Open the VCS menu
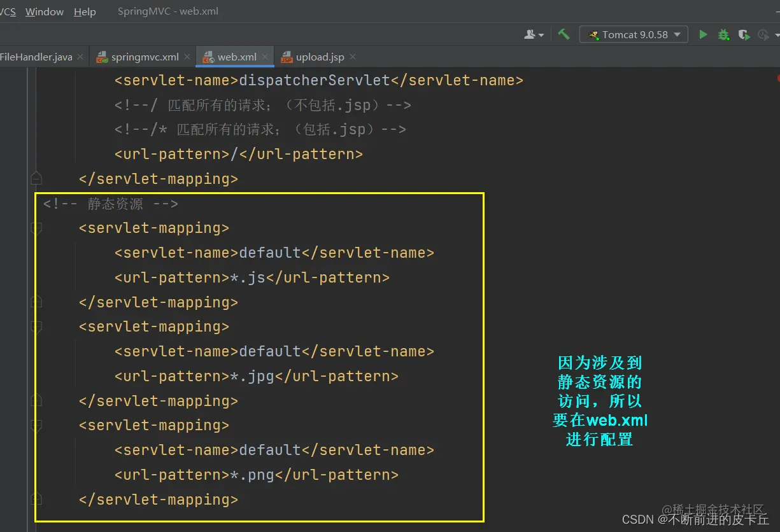Screen dimensions: 780x532 click(x=8, y=11)
